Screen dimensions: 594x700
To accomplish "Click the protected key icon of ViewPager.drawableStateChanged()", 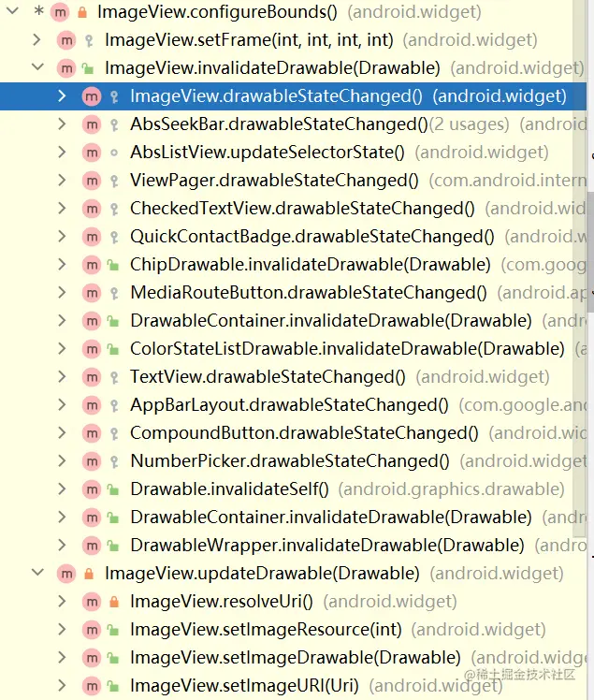I will [114, 182].
